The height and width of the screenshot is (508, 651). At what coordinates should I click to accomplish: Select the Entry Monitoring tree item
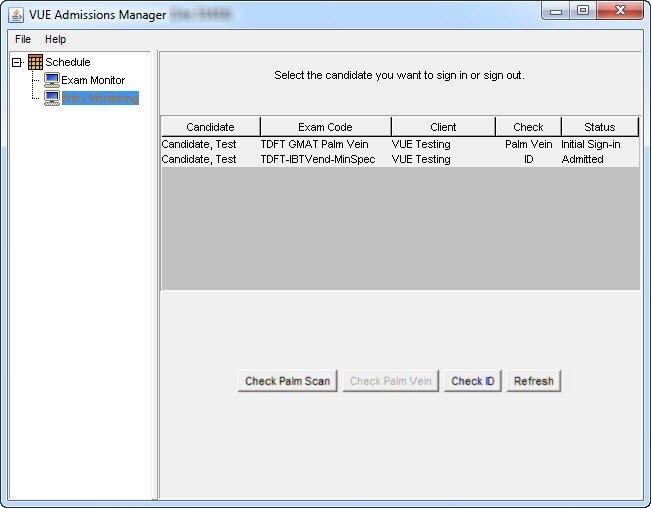pos(100,98)
